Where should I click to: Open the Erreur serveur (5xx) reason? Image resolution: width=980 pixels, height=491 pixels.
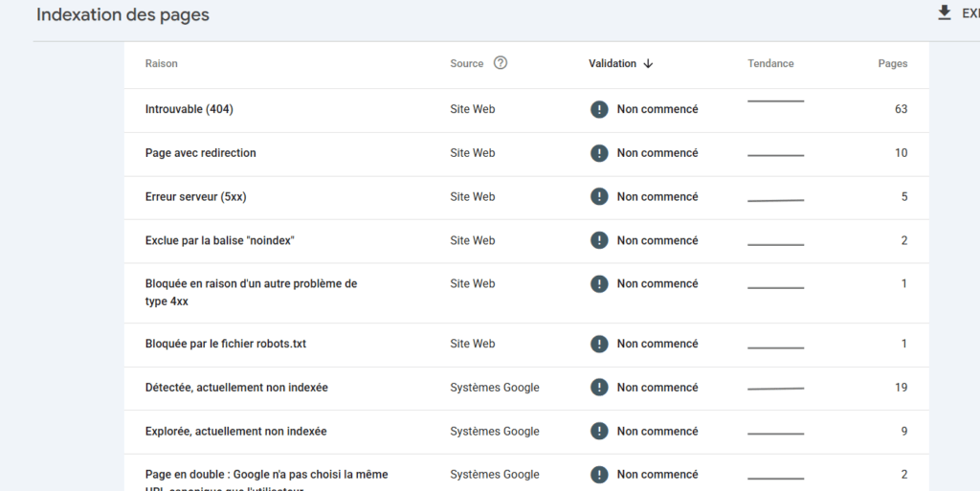coord(195,197)
